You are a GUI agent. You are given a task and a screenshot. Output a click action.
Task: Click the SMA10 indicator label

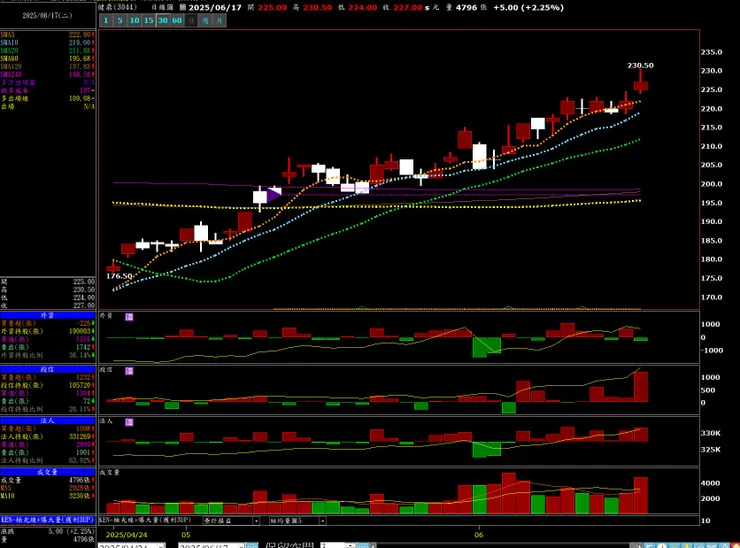click(9, 43)
